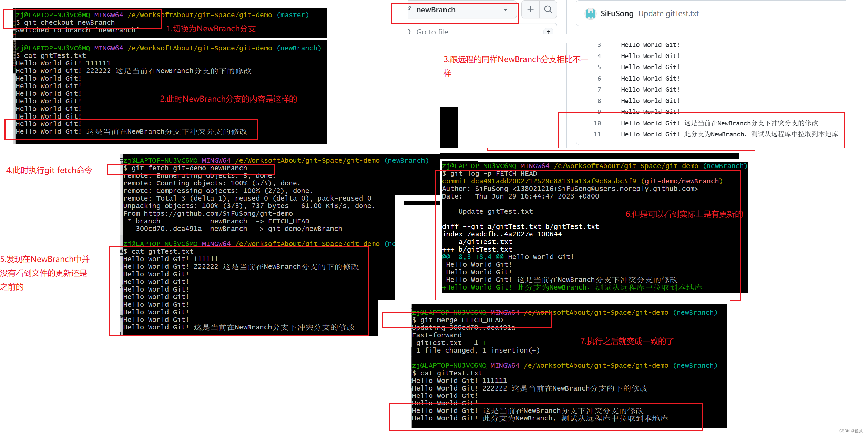This screenshot has height=436, width=868.
Task: Click the '$ git merge FETCH_HEAD' command
Action: click(x=458, y=320)
